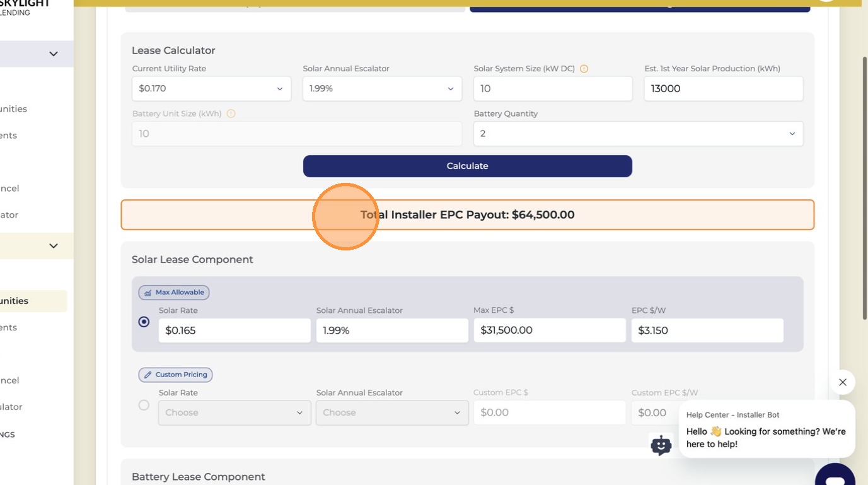Collapse the upper sidebar section chevron

point(54,54)
